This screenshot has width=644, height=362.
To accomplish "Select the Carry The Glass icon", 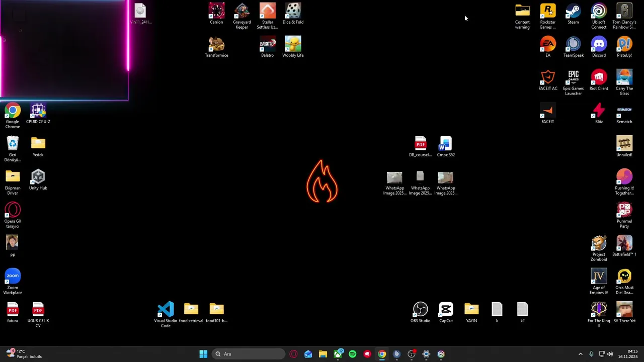I will point(624,82).
